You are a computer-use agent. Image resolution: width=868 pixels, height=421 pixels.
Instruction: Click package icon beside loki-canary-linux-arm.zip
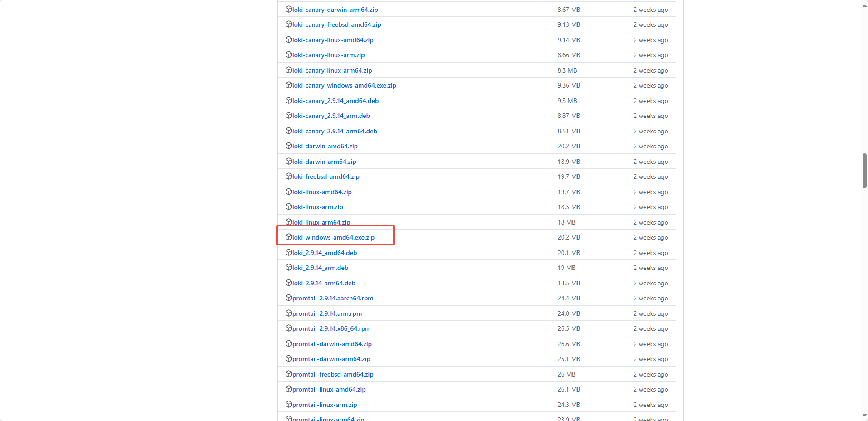tap(288, 55)
